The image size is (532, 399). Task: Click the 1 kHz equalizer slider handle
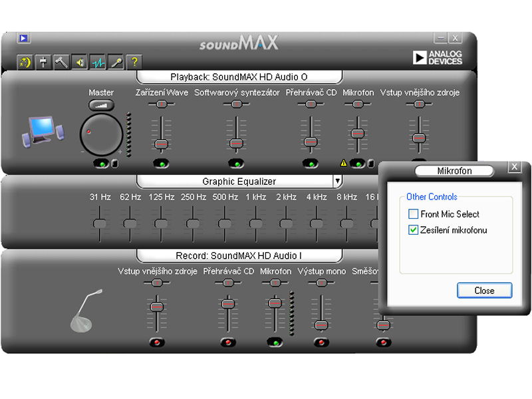(255, 223)
